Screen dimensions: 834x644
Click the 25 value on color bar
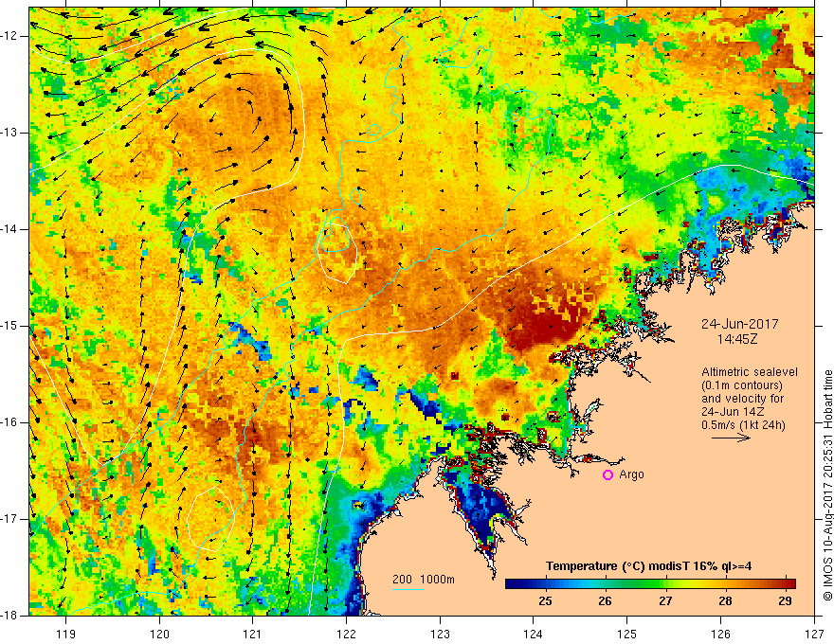pos(545,601)
